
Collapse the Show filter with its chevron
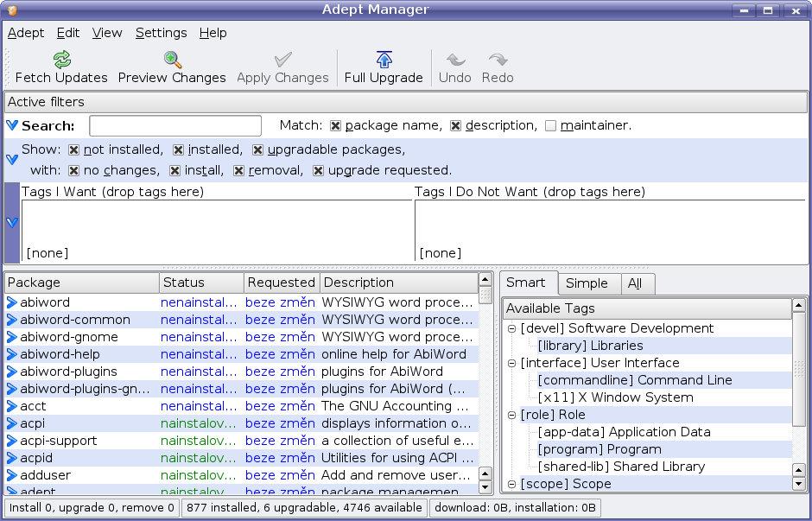(x=12, y=160)
